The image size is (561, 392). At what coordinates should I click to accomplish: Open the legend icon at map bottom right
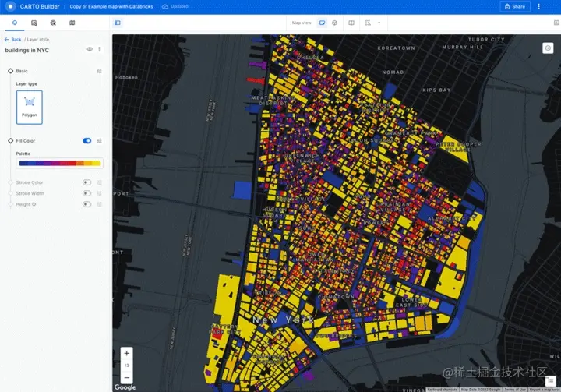point(551,381)
